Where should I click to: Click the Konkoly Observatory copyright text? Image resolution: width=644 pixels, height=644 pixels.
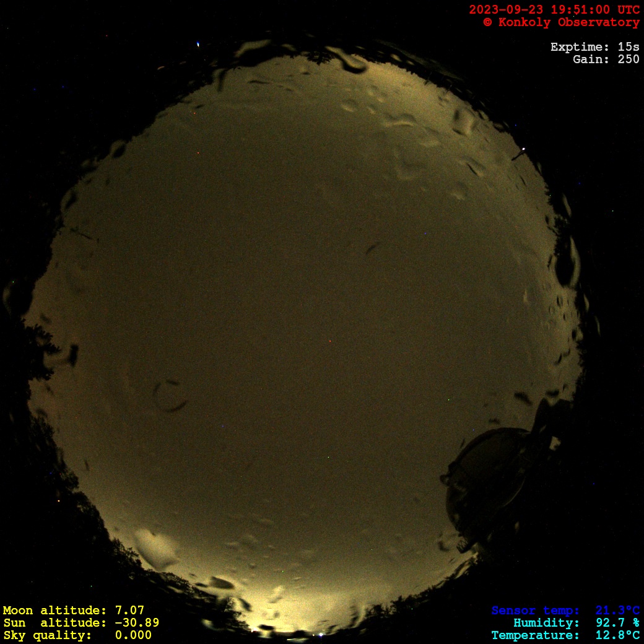(561, 22)
